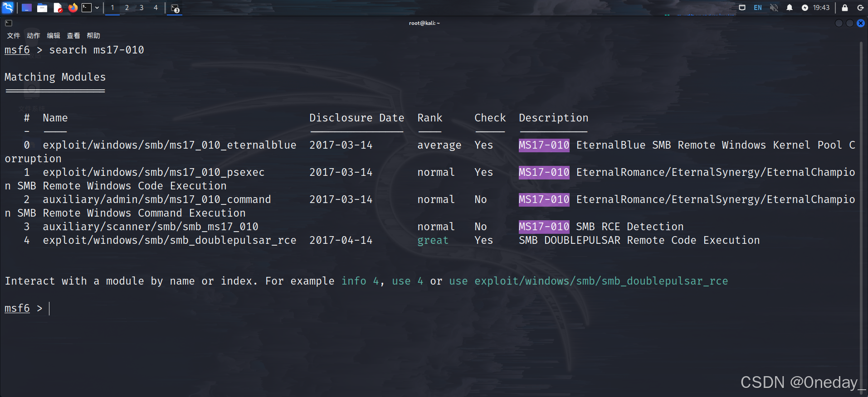This screenshot has height=397, width=868.
Task: Launch the Firefox browser
Action: pyautogui.click(x=73, y=8)
